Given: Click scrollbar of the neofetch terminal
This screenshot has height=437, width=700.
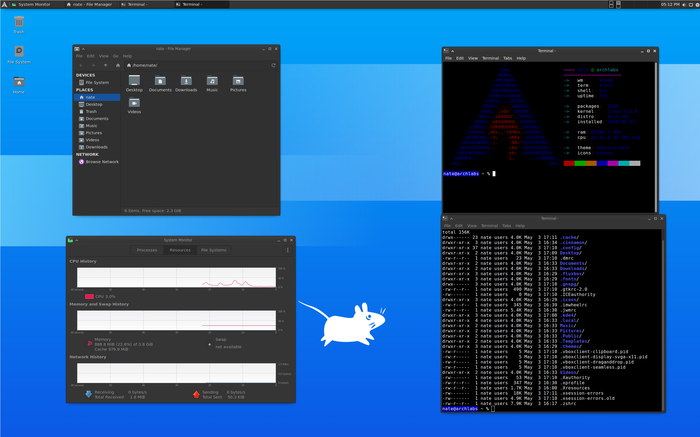Looking at the screenshot, I should click(656, 137).
